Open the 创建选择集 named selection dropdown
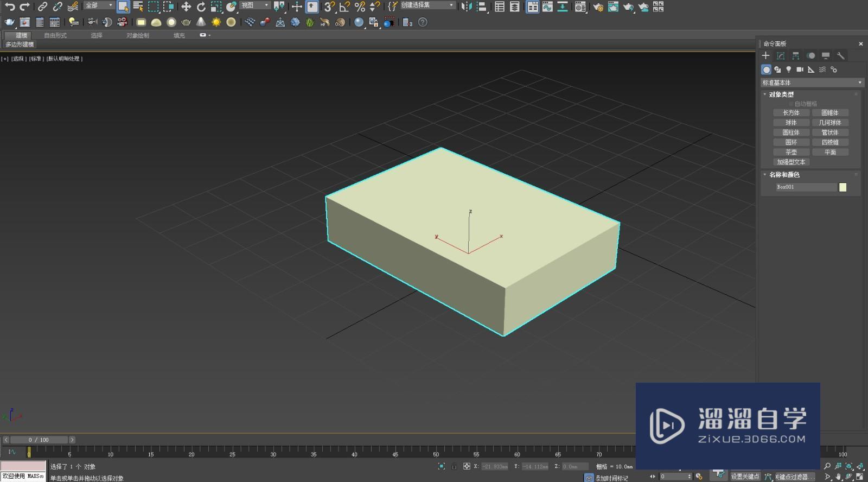 click(x=427, y=5)
